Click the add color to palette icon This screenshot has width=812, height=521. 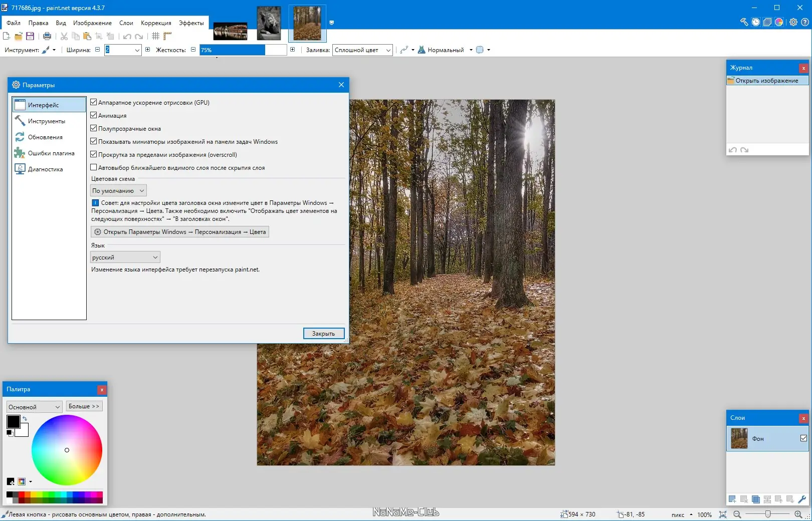pos(11,481)
